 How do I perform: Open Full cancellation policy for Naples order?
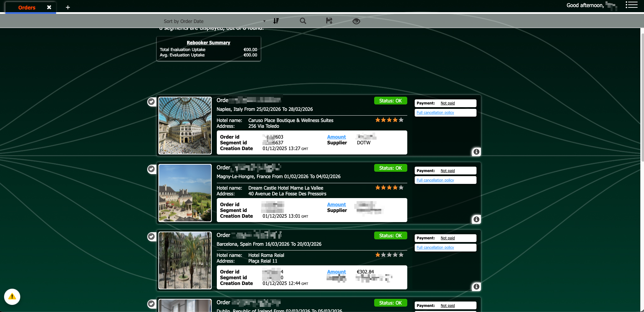pyautogui.click(x=435, y=113)
